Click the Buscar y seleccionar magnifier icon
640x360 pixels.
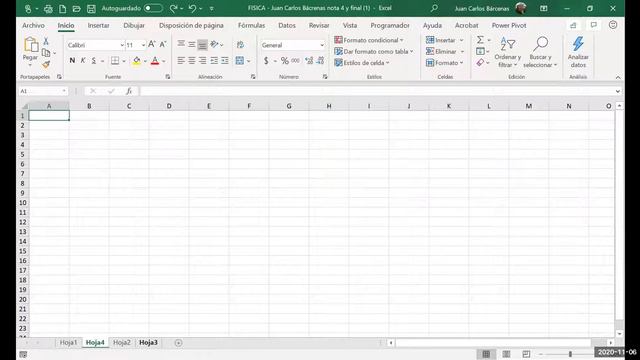tap(540, 44)
